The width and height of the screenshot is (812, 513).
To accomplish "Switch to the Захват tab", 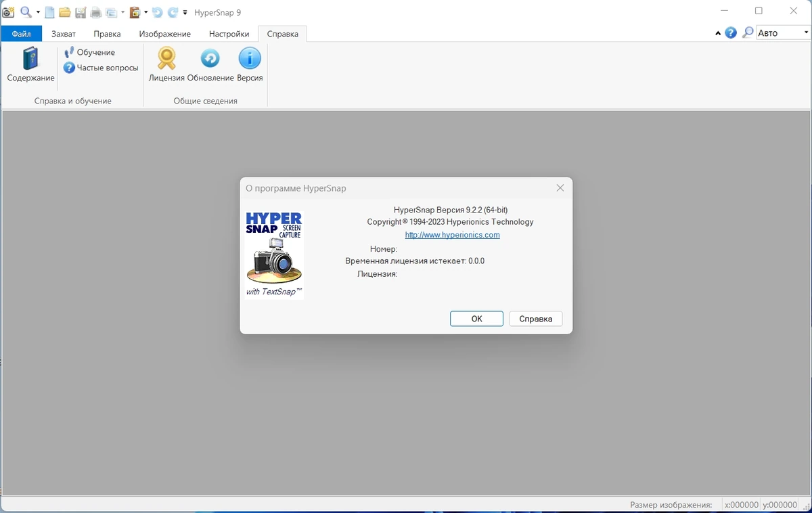I will [64, 34].
